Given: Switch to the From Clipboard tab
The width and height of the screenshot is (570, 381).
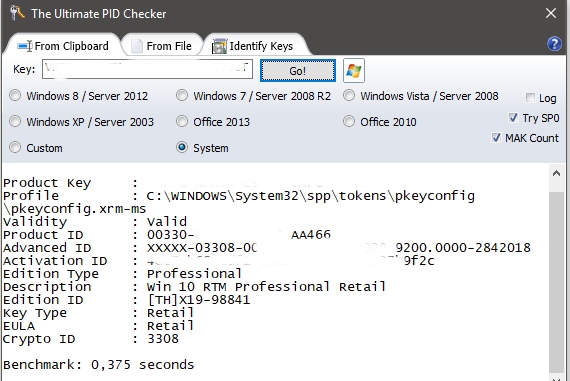Looking at the screenshot, I should coord(63,46).
